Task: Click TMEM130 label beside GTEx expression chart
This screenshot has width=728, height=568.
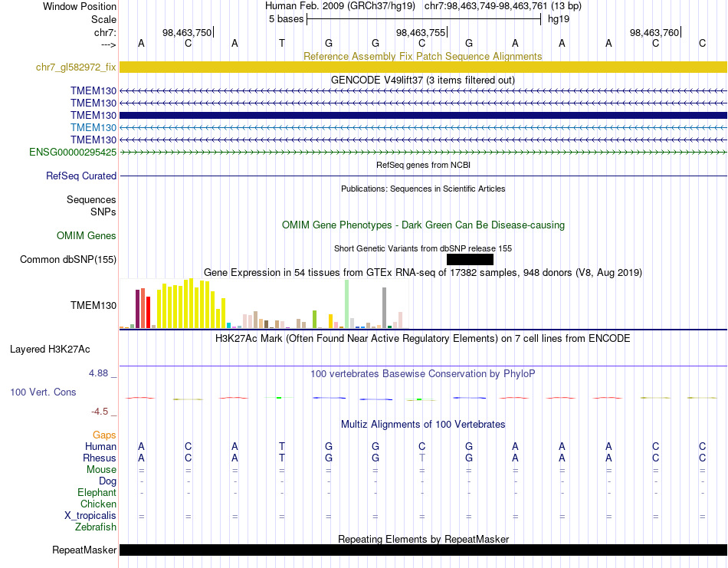Action: (93, 305)
